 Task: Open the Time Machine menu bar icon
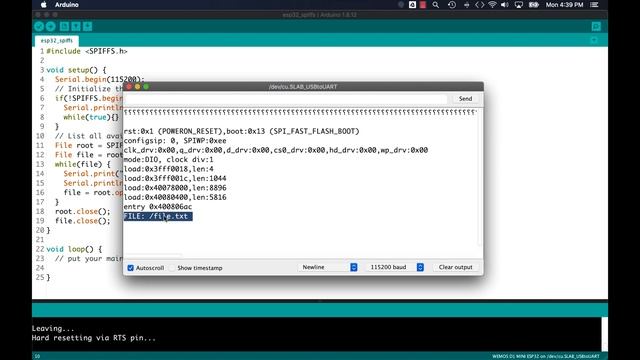click(452, 5)
